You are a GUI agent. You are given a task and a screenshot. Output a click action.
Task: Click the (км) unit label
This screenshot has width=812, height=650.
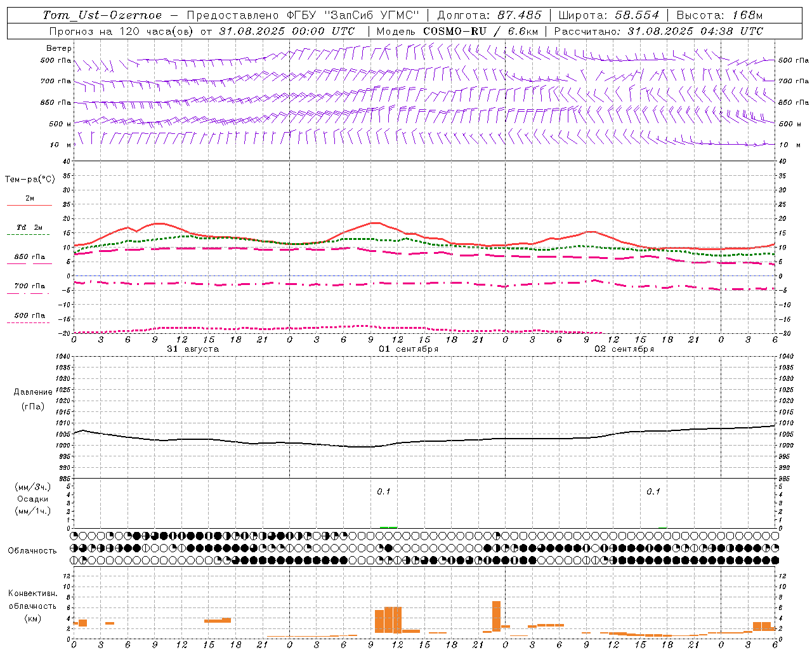(x=32, y=618)
